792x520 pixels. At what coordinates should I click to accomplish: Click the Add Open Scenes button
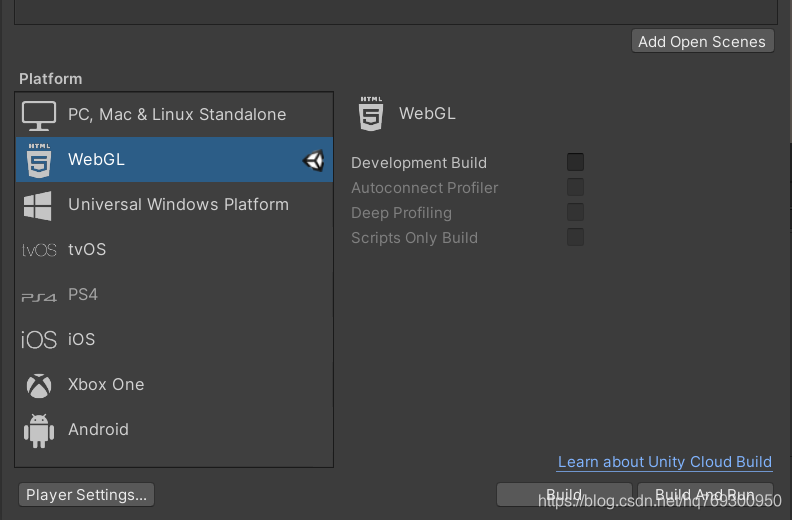click(703, 41)
